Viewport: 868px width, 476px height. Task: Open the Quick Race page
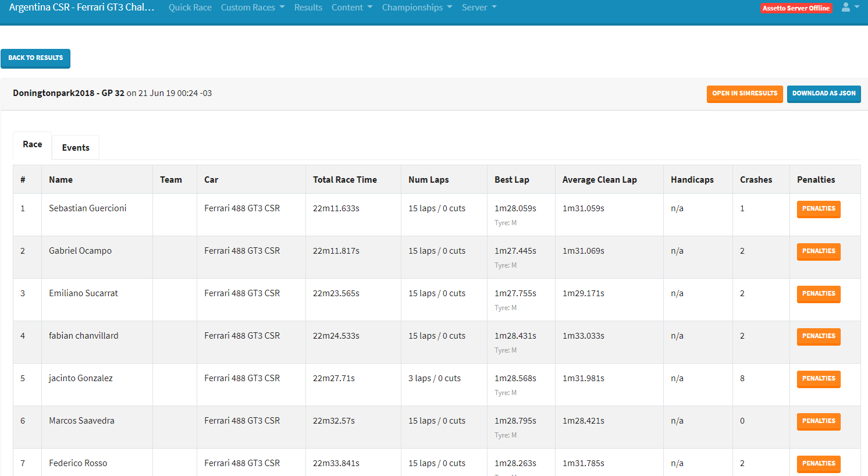[190, 8]
